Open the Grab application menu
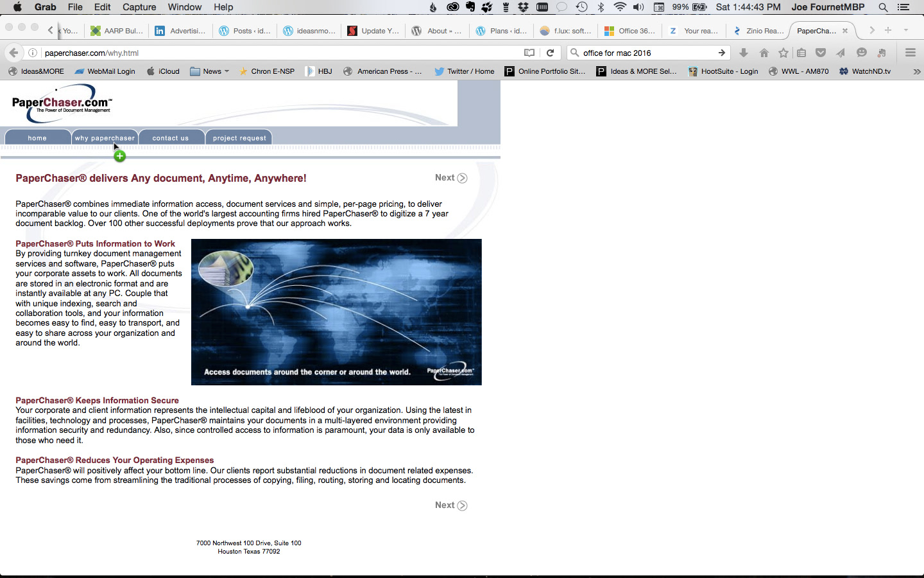Screen dimensions: 924x578 [45, 7]
